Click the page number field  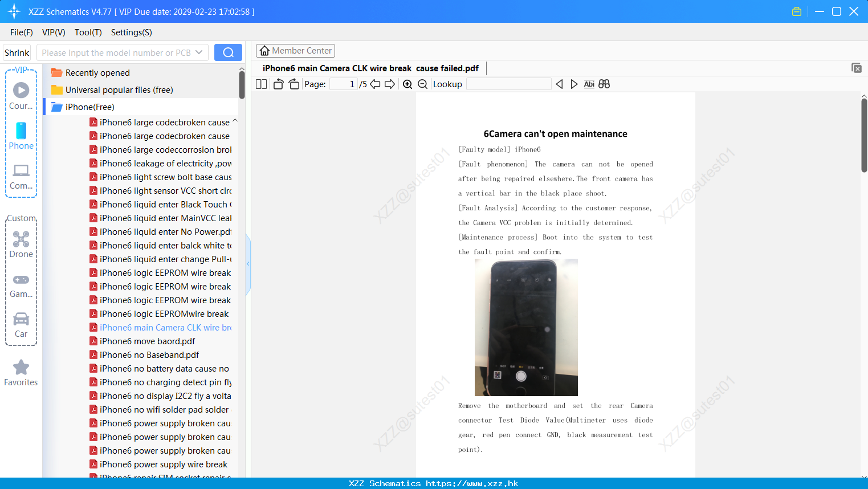343,84
